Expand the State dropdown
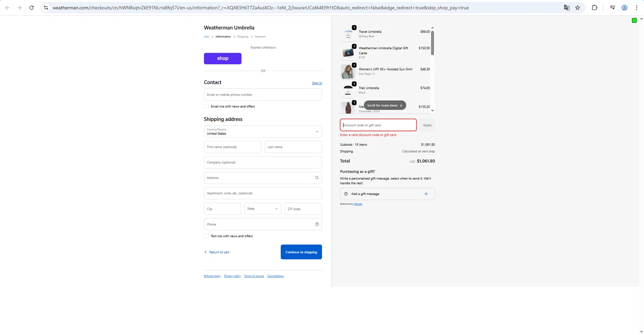Image resolution: width=644 pixels, height=335 pixels. [263, 209]
